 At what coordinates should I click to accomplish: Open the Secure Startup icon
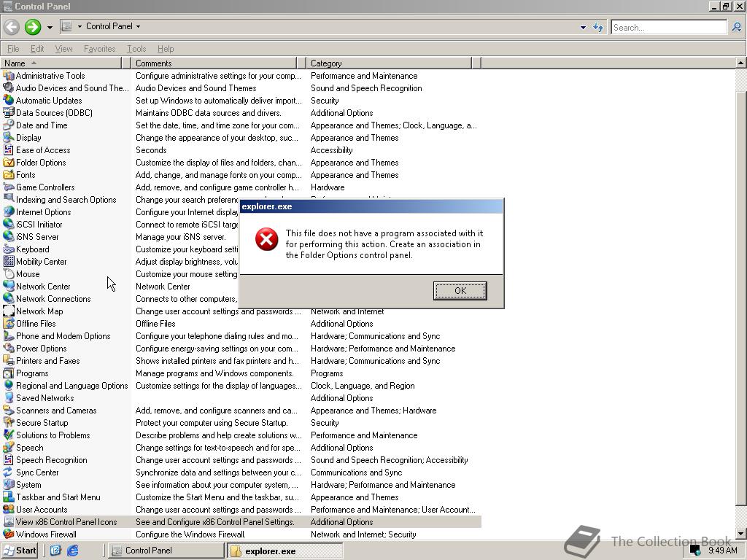click(9, 422)
